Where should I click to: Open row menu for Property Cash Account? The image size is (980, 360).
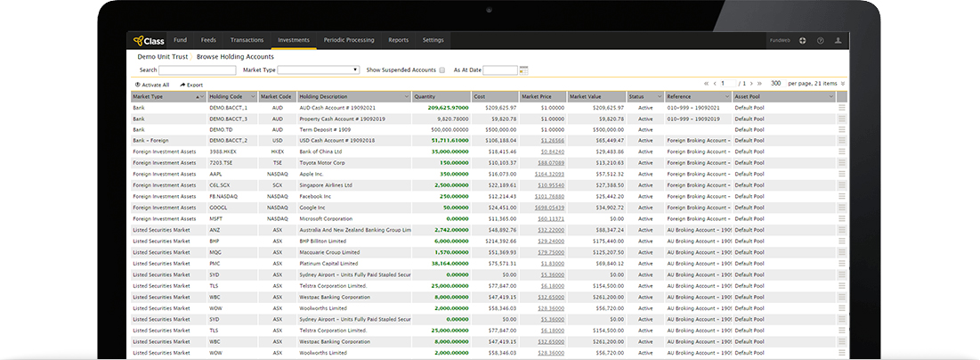point(842,119)
